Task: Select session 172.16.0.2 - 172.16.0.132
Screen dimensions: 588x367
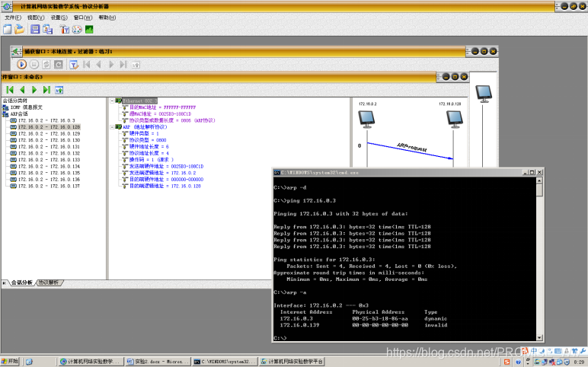Action: point(49,153)
